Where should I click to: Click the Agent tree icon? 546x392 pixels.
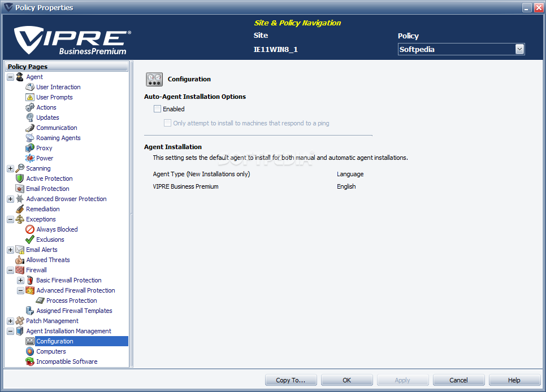(x=20, y=77)
